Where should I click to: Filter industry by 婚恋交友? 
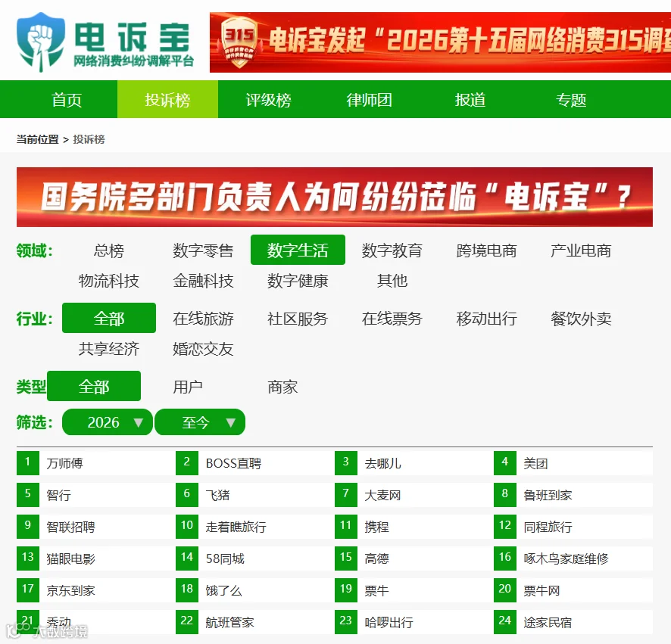[203, 349]
